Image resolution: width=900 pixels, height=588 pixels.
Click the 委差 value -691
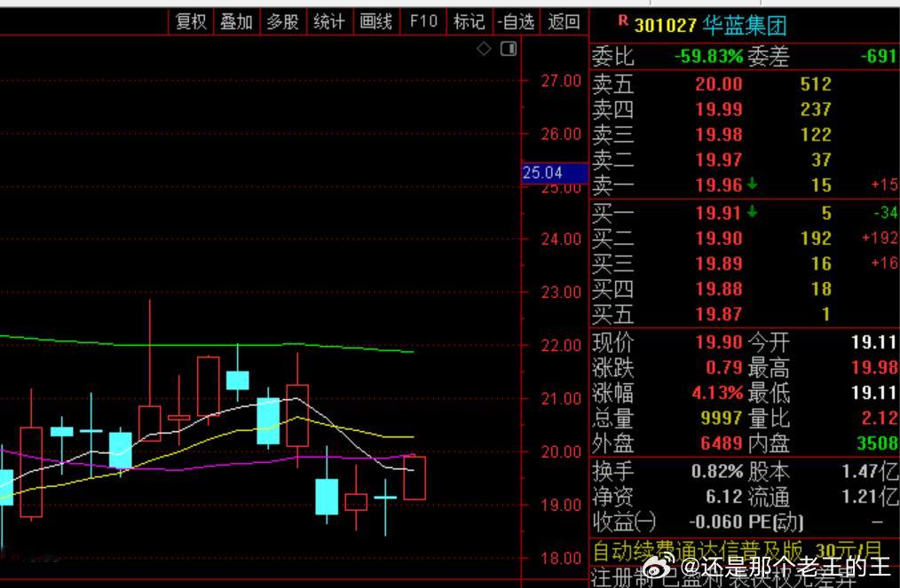click(879, 56)
